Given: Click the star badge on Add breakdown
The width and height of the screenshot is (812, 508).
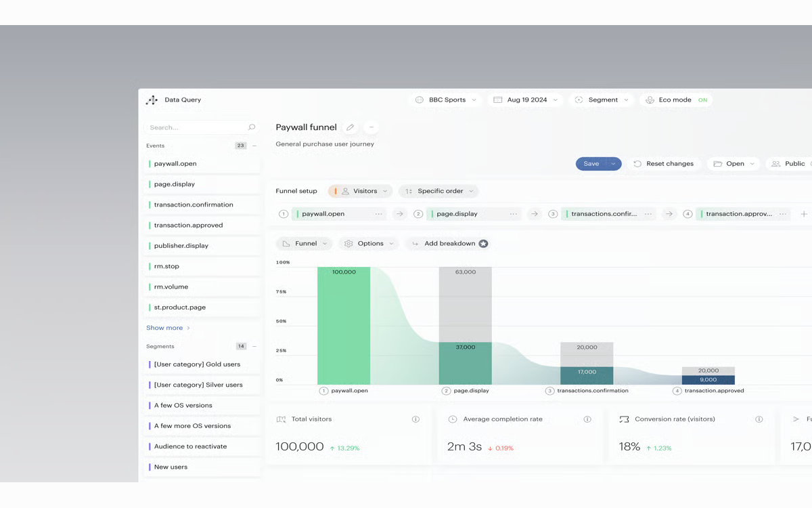Looking at the screenshot, I should [x=483, y=243].
